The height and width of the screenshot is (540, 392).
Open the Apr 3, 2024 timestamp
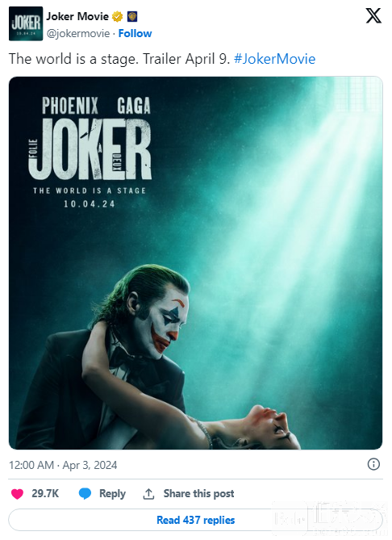coord(90,465)
